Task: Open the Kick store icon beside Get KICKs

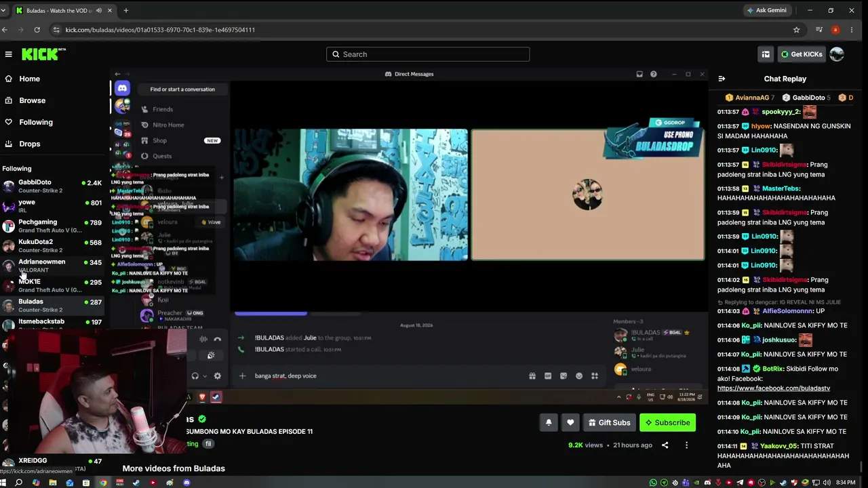Action: (766, 54)
